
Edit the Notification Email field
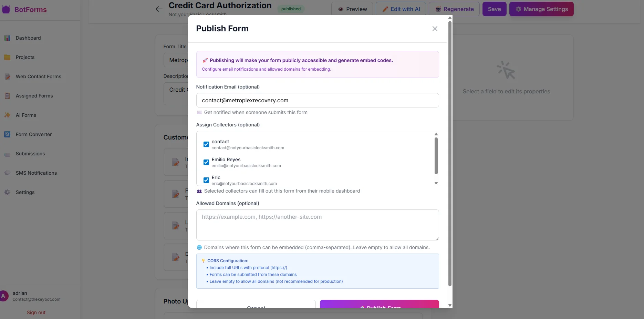[317, 100]
